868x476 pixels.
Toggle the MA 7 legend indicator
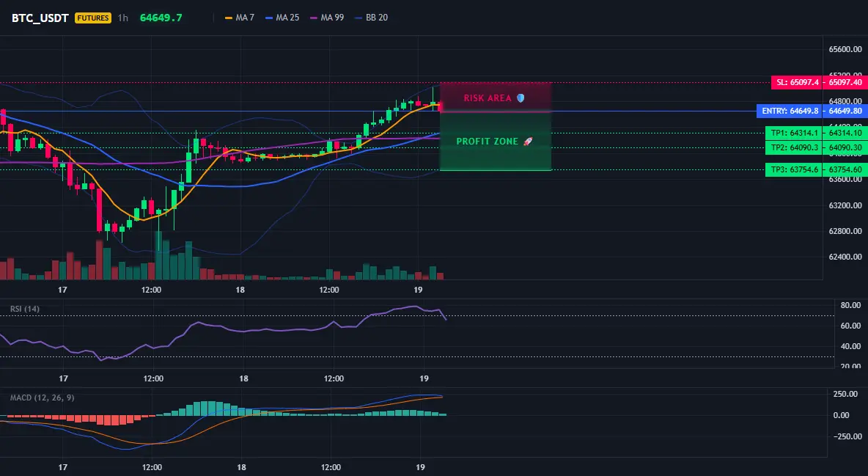[x=239, y=18]
